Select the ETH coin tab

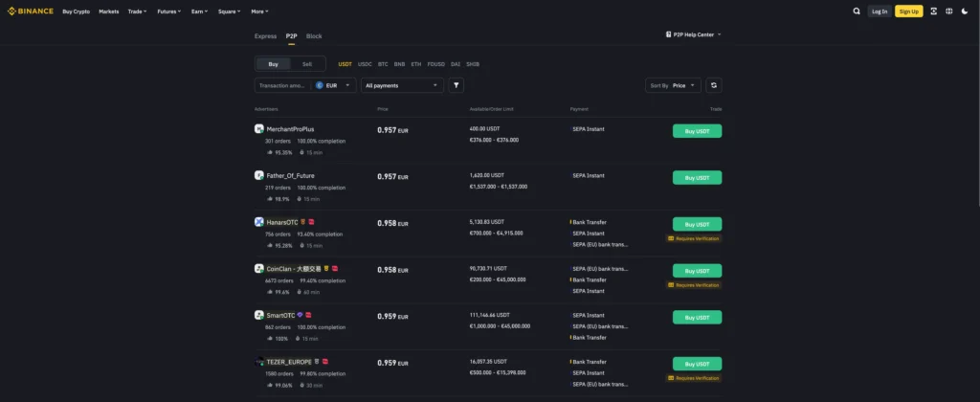pos(416,64)
